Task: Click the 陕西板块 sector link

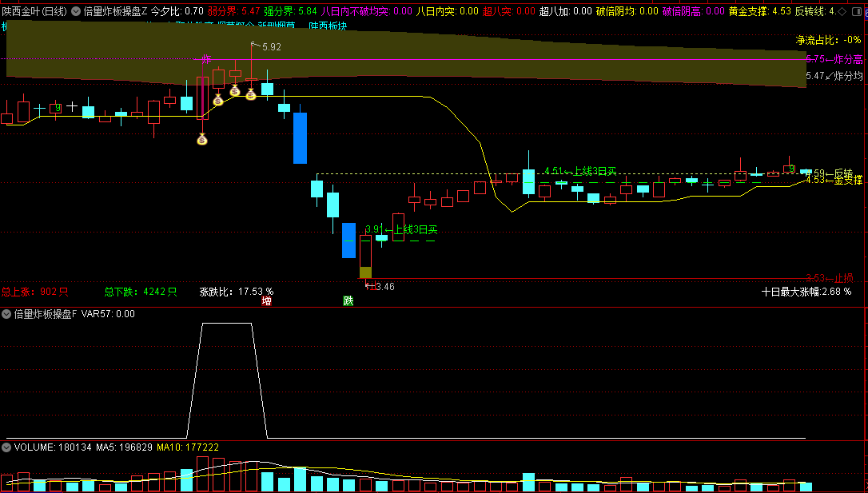Action: (328, 26)
